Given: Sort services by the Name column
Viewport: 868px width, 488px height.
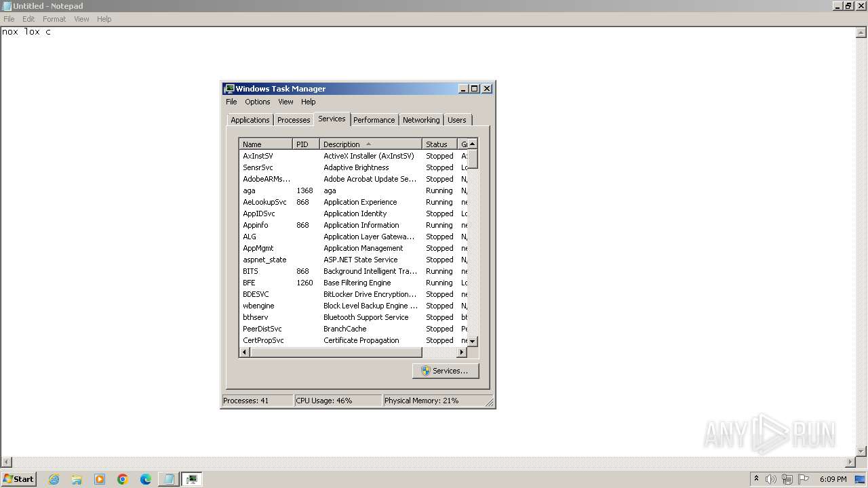Looking at the screenshot, I should (266, 144).
